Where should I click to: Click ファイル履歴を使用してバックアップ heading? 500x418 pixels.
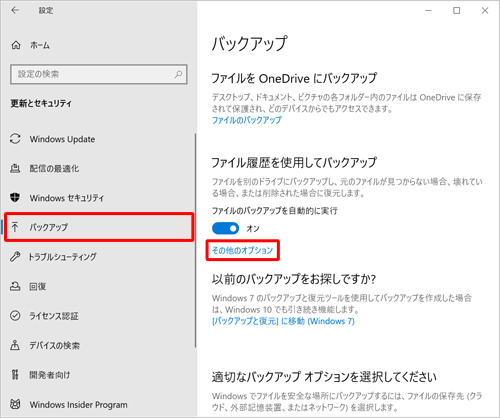click(294, 162)
